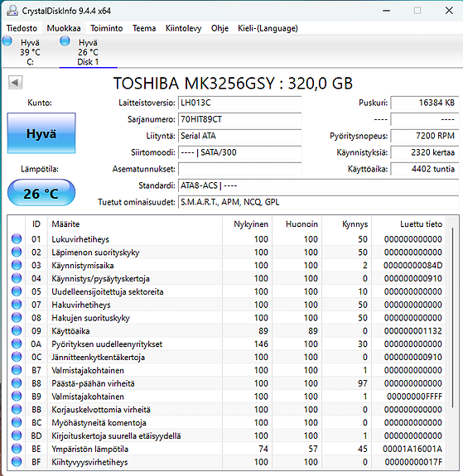Image resolution: width=463 pixels, height=476 pixels.
Task: Click status orb of attribute 01 Lukuvirhetiheys
Action: pos(17,239)
